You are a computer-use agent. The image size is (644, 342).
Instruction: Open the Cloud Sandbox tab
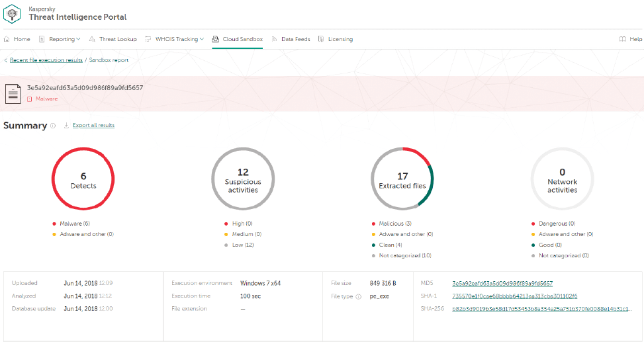[238, 39]
